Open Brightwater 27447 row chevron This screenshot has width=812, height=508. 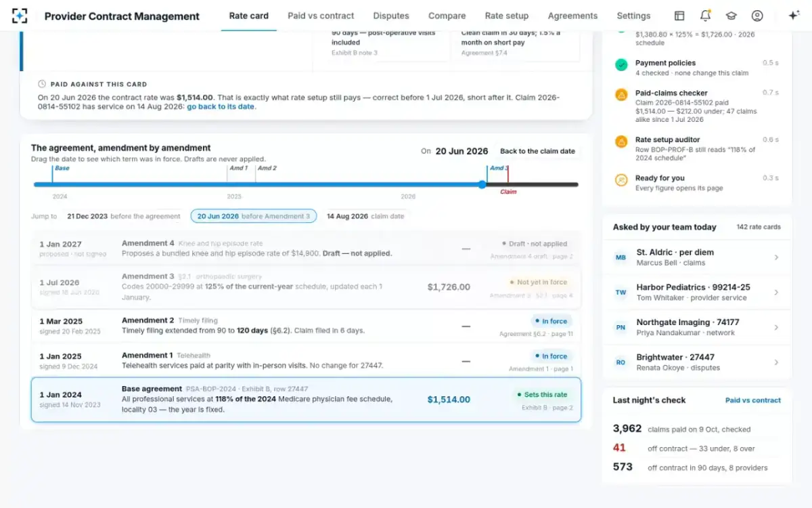(x=776, y=362)
